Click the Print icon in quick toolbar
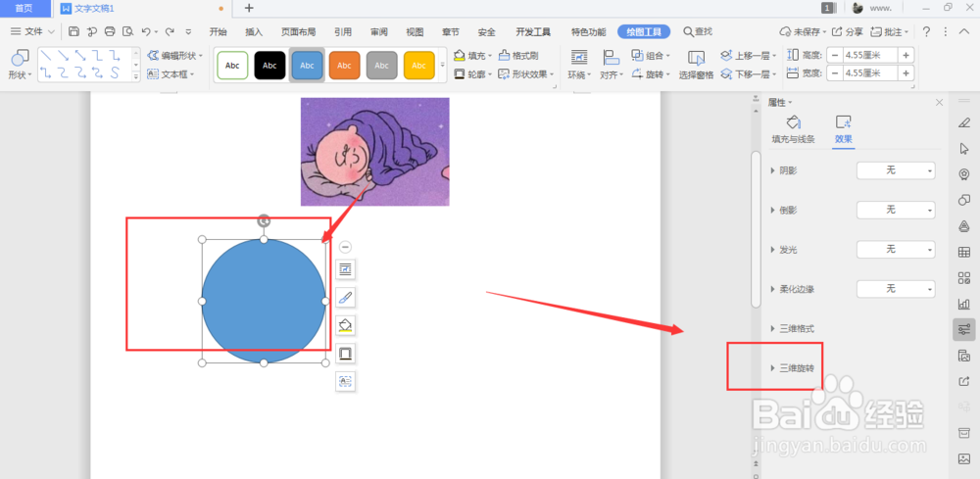This screenshot has width=980, height=479. click(x=110, y=31)
